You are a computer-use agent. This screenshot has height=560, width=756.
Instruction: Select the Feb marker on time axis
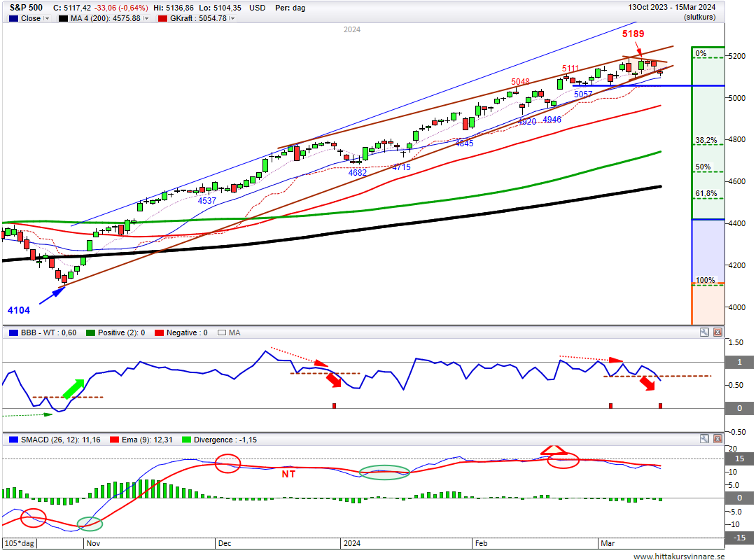coord(481,543)
